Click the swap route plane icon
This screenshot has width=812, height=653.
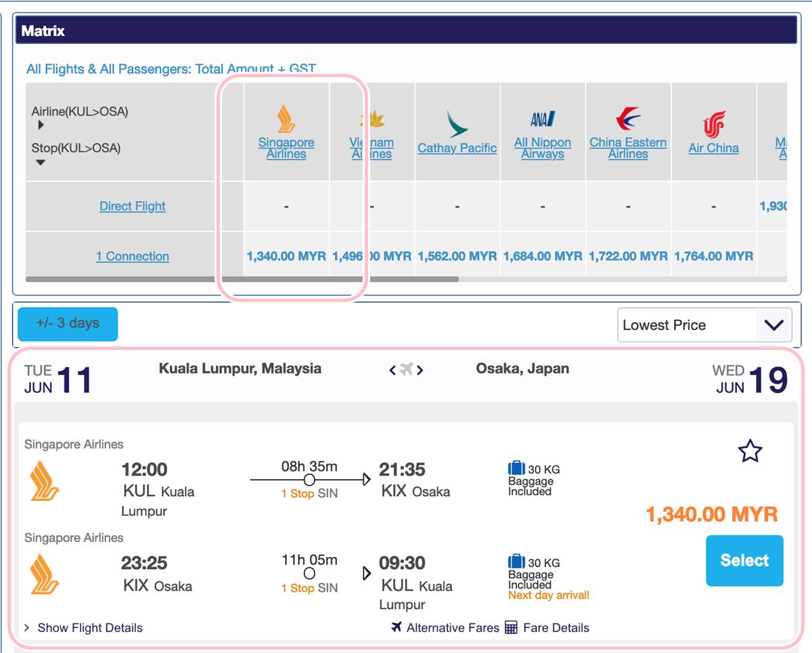point(406,369)
